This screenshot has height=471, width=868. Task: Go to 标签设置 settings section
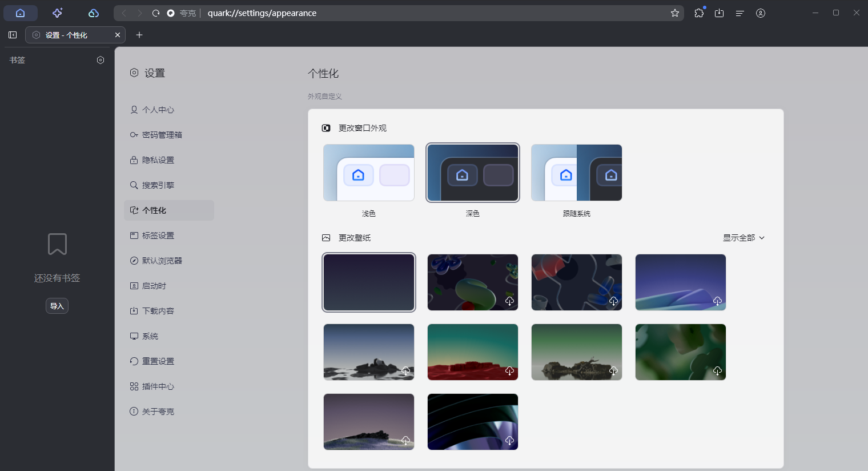[x=158, y=235]
